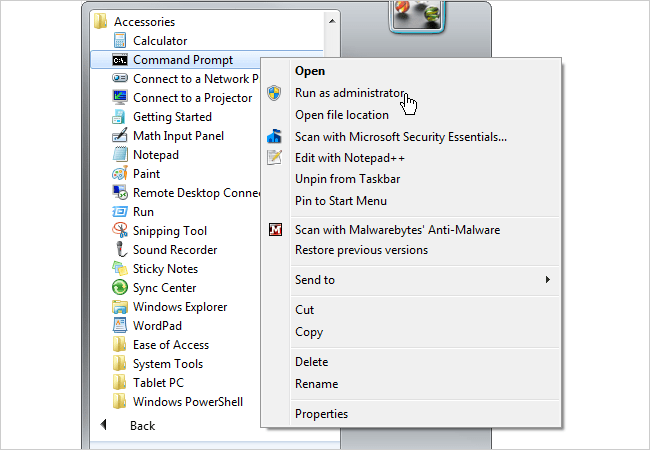This screenshot has width=650, height=450.
Task: Launch the Windows Explorer entry
Action: tap(180, 307)
